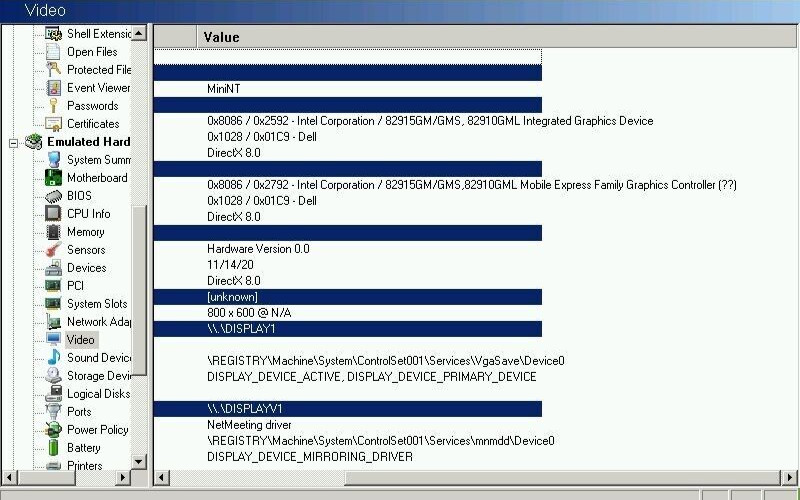Click the Video monitor icon
This screenshot has width=800, height=500.
point(53,340)
